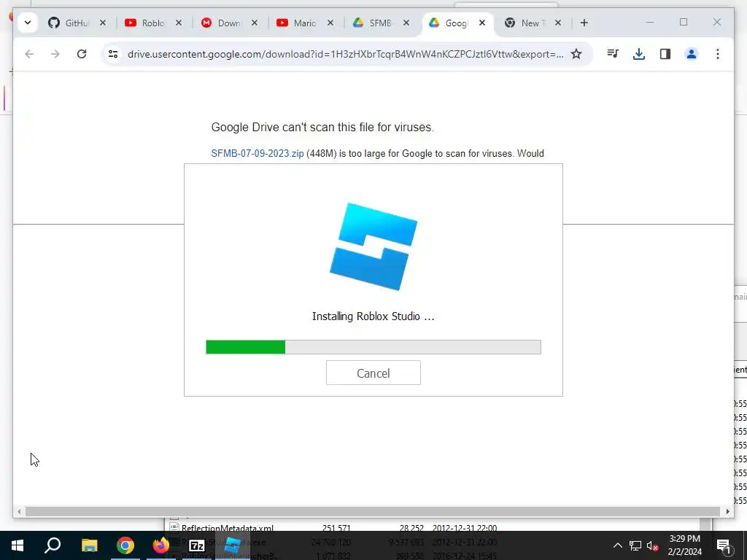Click the Roblox Studio install progress bar
The width and height of the screenshot is (747, 560).
(x=373, y=346)
